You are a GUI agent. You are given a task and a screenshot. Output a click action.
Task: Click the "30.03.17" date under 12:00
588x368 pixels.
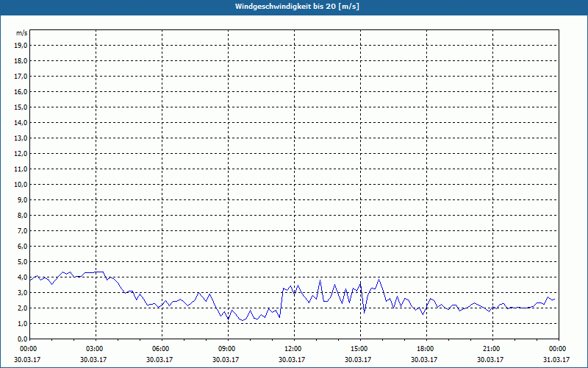(292, 359)
